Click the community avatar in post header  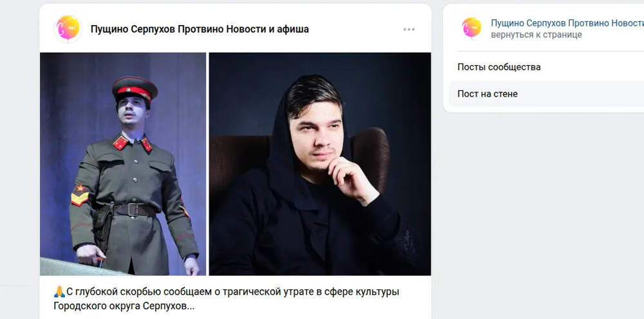tap(68, 29)
